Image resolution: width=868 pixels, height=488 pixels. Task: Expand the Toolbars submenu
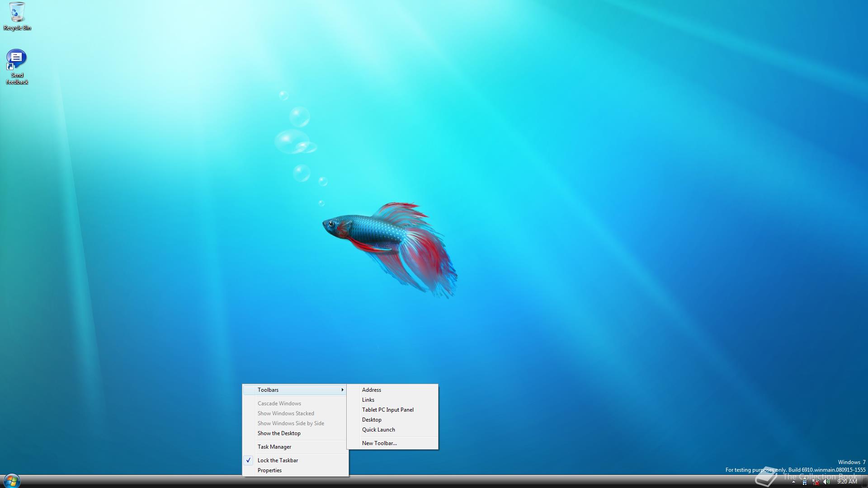[295, 389]
